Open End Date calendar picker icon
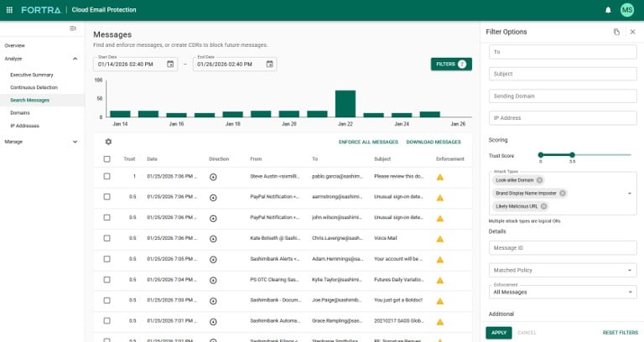The width and height of the screenshot is (644, 342). pos(269,64)
